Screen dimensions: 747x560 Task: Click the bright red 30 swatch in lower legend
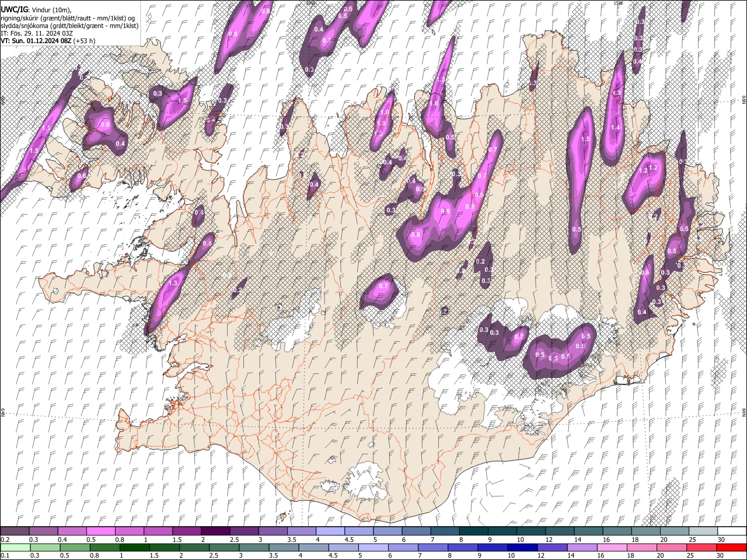(731, 547)
